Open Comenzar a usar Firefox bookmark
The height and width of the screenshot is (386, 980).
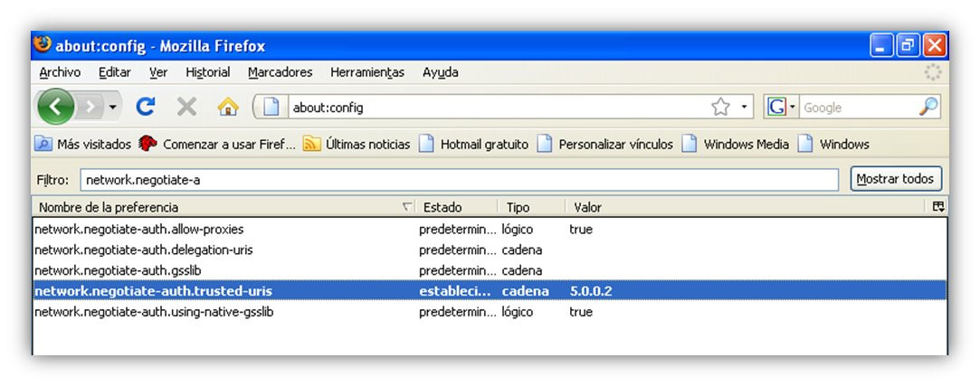217,145
